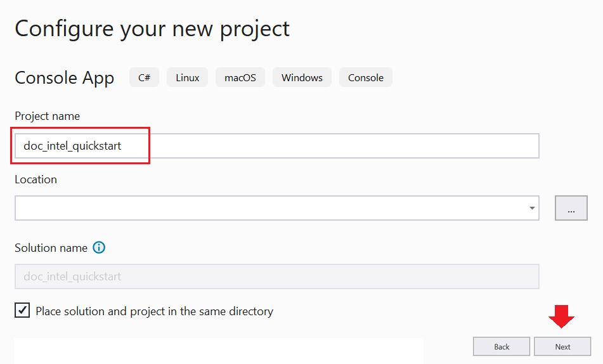This screenshot has width=603, height=364.
Task: Select the Console project type tag
Action: 366,77
